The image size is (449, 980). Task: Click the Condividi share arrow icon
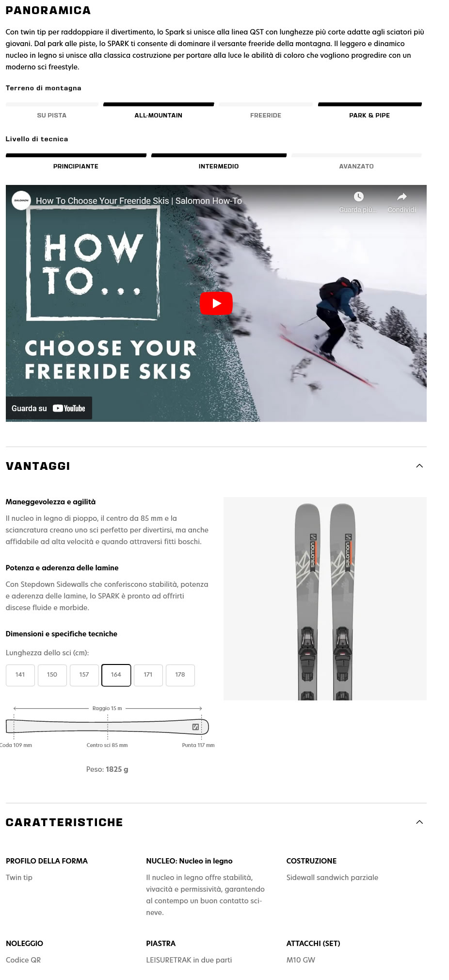(401, 197)
